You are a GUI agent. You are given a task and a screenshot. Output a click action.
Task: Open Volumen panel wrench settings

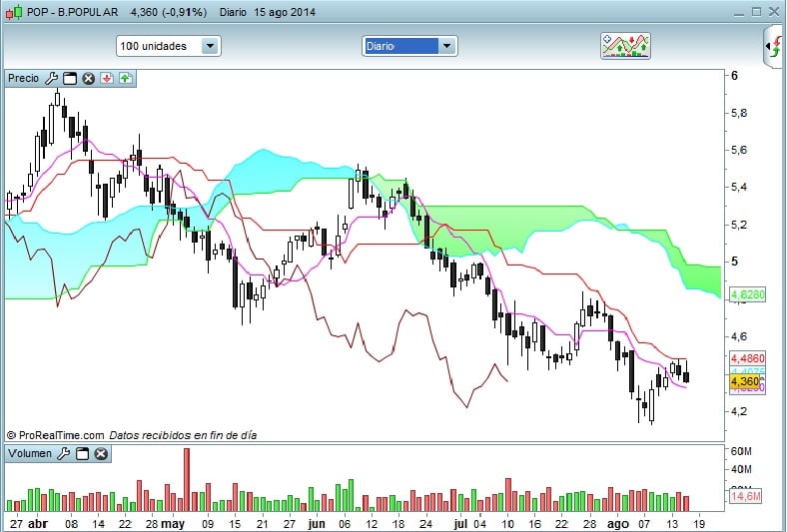63,454
